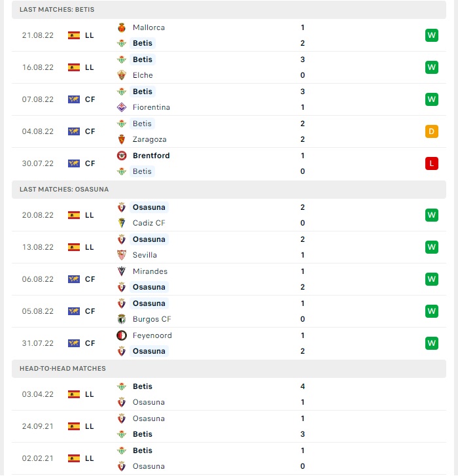Image resolution: width=458 pixels, height=476 pixels.
Task: Click the W badge for Mallorca match
Action: [x=432, y=35]
